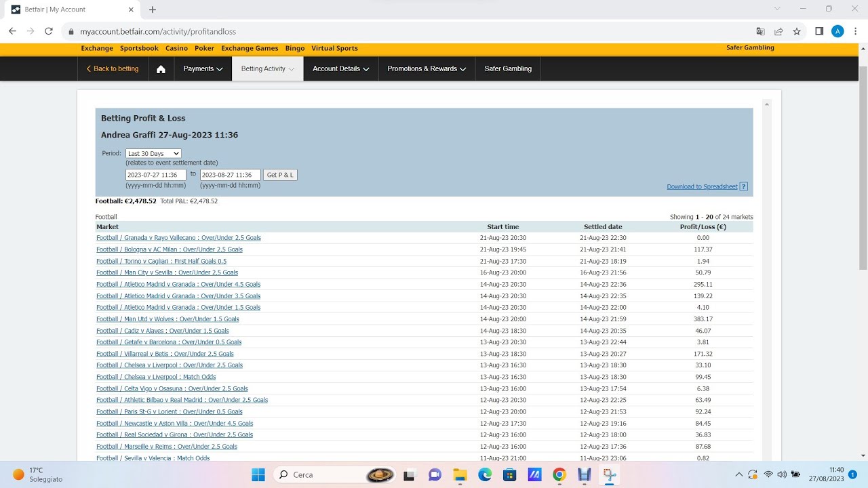
Task: Open Microsoft Edge from taskbar
Action: tap(485, 475)
